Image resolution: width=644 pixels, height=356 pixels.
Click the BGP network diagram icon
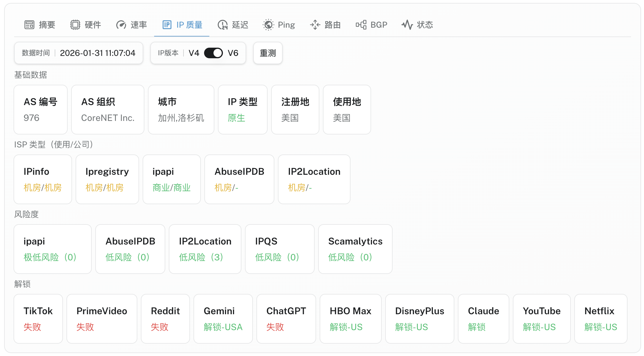[x=361, y=25]
